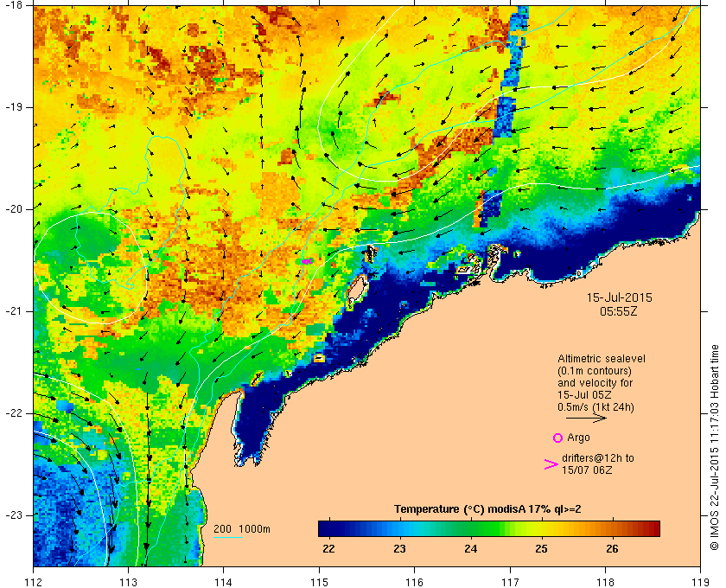This screenshot has height=588, width=726.
Task: Click the '0.5m/s (1kt 24h)' text
Action: (595, 407)
